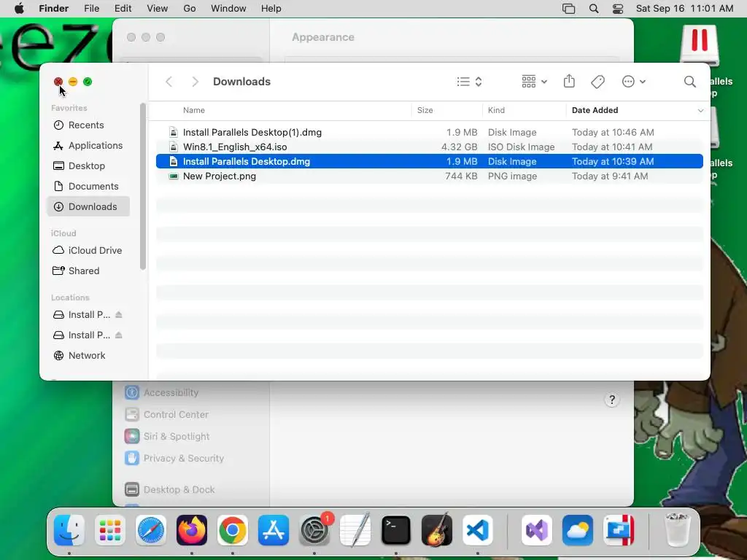The image size is (747, 560).
Task: Open Control Center in menu bar
Action: [618, 9]
